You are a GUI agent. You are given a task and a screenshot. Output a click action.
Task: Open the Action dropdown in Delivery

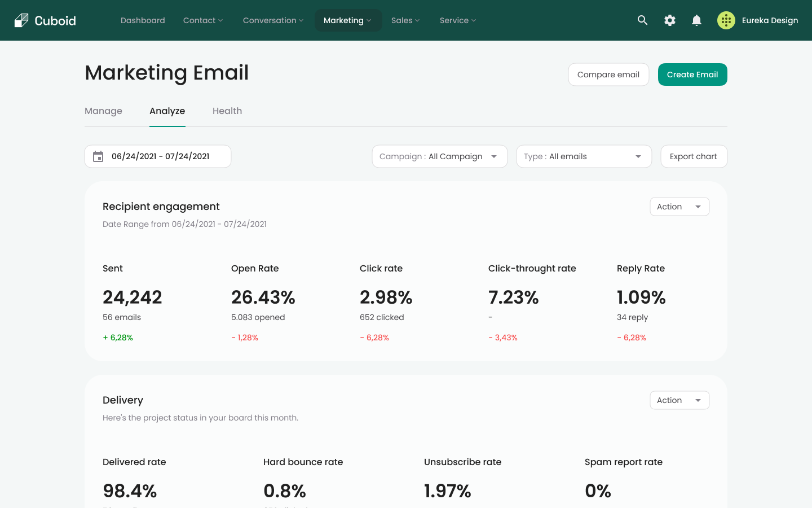[x=679, y=400]
